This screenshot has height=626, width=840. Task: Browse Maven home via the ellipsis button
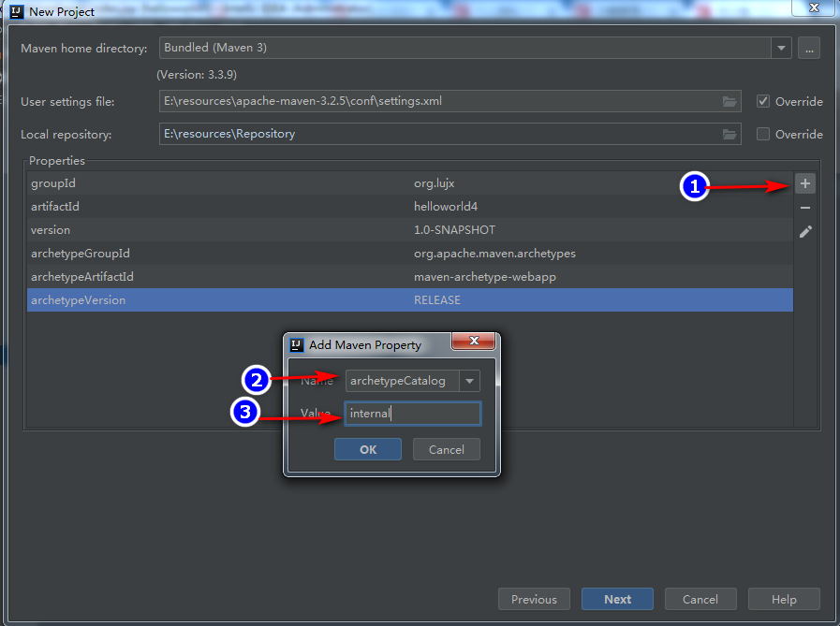click(x=808, y=48)
